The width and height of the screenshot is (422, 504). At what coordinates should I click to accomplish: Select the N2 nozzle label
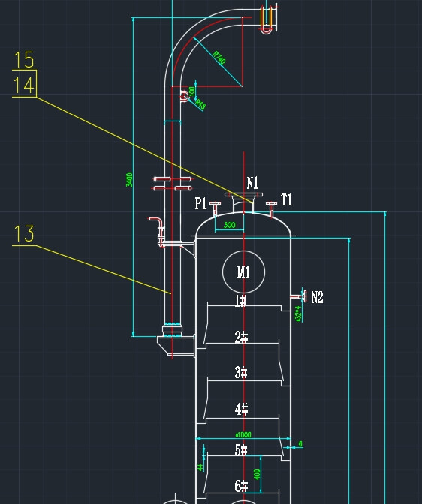[317, 297]
